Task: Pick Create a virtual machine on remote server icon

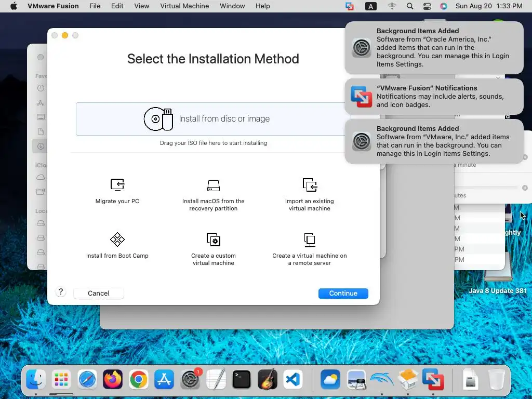Action: 310,240
